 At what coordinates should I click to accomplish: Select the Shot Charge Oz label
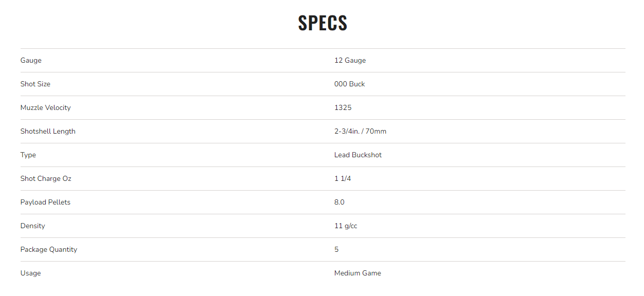pos(46,178)
